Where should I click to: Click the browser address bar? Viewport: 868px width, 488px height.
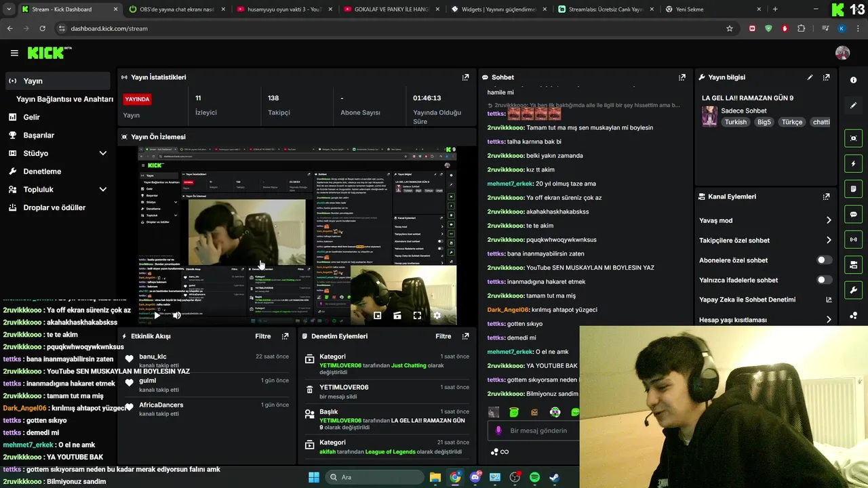[x=390, y=28]
